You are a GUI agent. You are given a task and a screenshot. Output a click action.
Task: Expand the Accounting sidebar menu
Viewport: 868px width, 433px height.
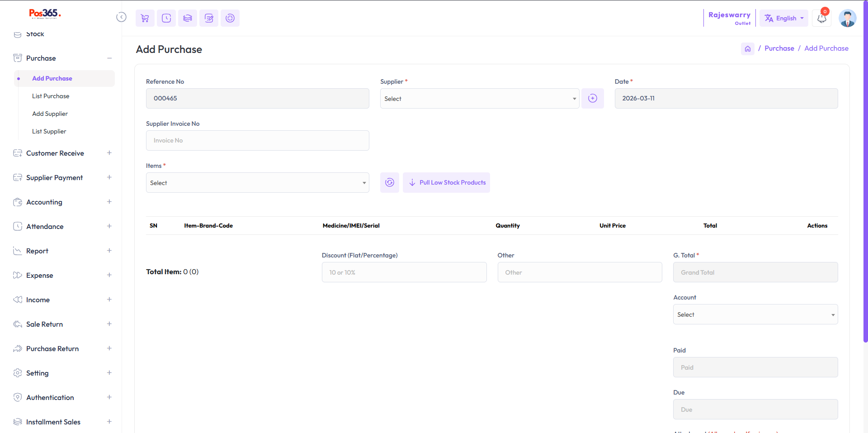coord(62,202)
